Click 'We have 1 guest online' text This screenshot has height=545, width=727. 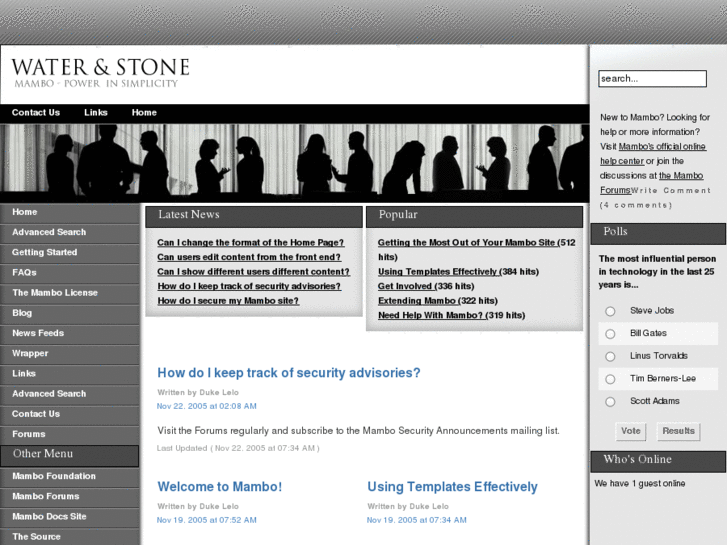tap(640, 483)
